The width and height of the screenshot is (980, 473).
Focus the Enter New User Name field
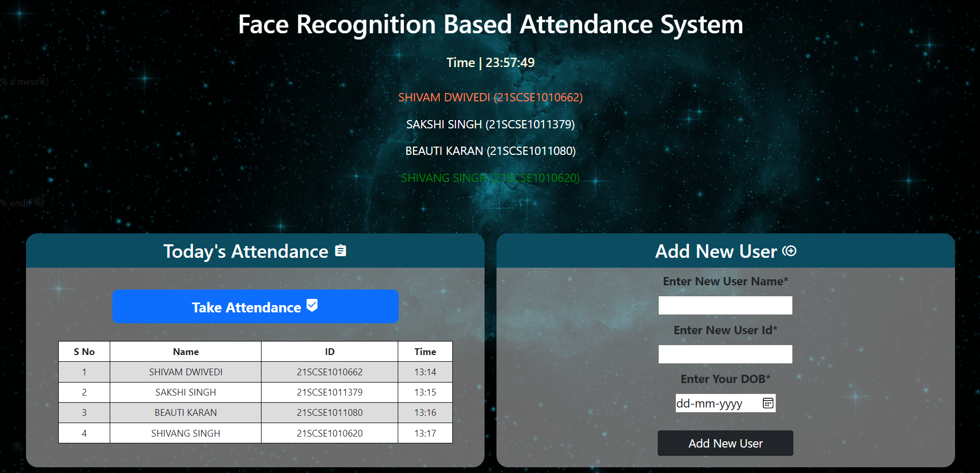725,306
